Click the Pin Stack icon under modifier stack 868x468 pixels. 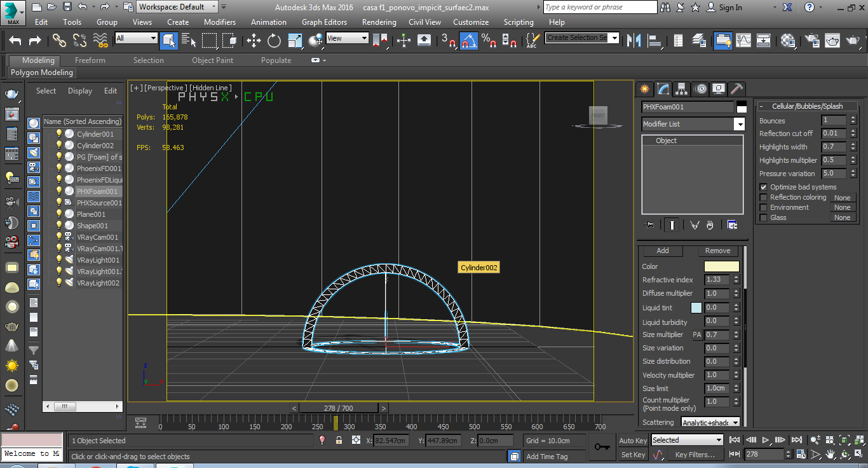pyautogui.click(x=649, y=225)
